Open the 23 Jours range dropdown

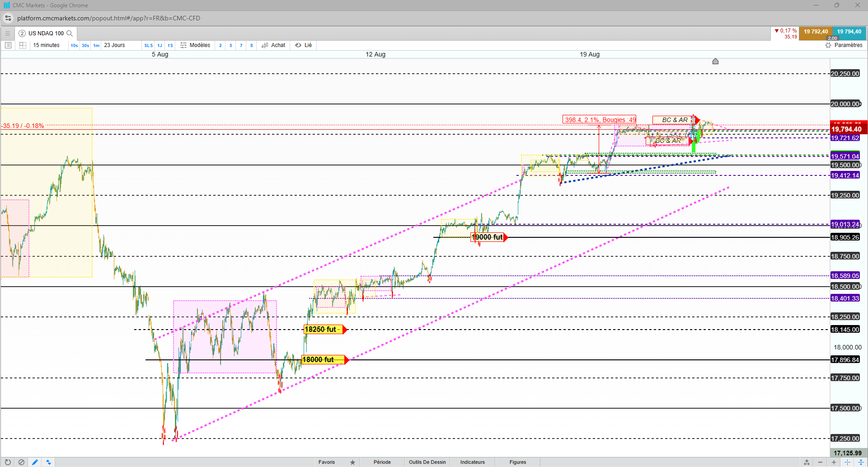coord(115,45)
